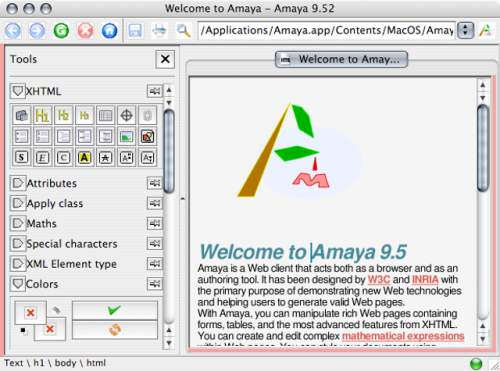The width and height of the screenshot is (500, 371).
Task: Pick the foreground color swatch (upper red X)
Action: [30, 313]
